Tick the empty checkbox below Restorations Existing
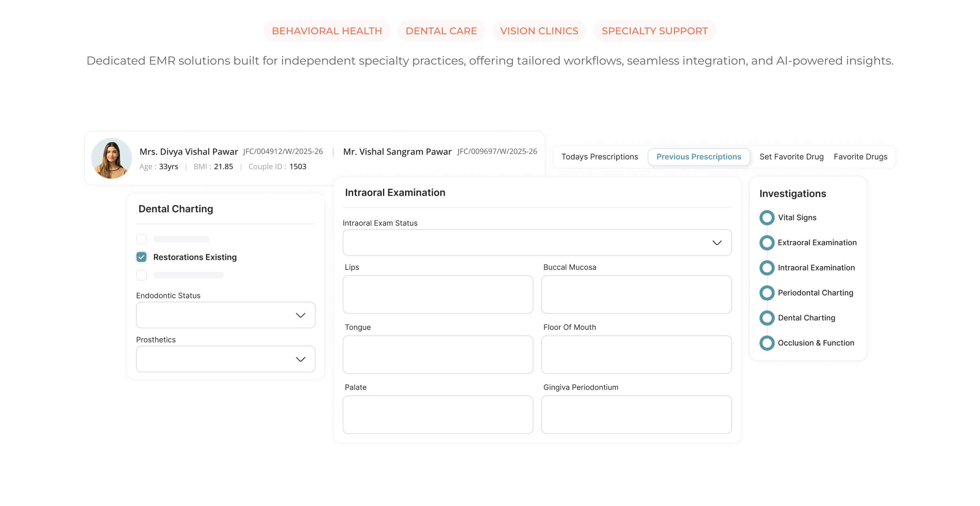Viewport: 980px width, 506px height. tap(141, 275)
